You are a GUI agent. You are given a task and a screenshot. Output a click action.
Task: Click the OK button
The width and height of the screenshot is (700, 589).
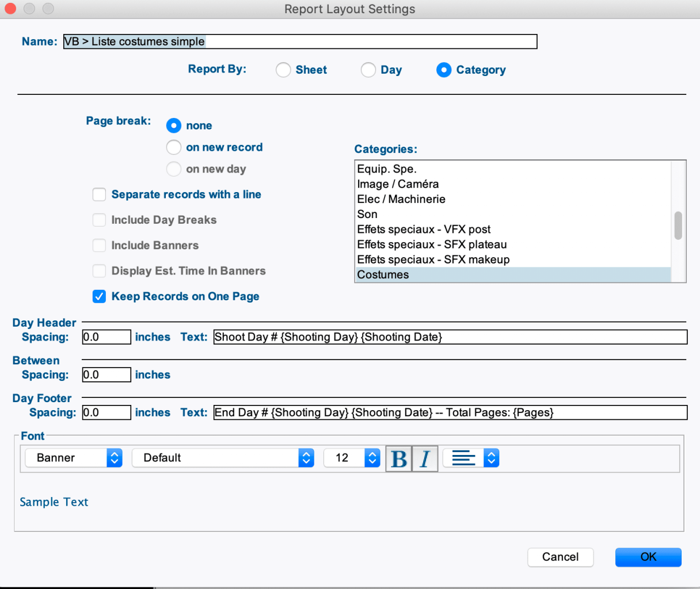(648, 557)
